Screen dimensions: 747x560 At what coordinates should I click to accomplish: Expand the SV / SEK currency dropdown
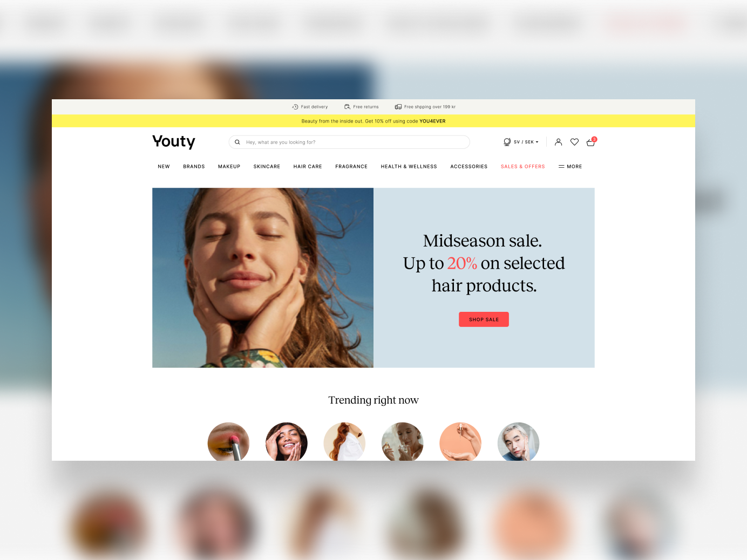tap(526, 142)
